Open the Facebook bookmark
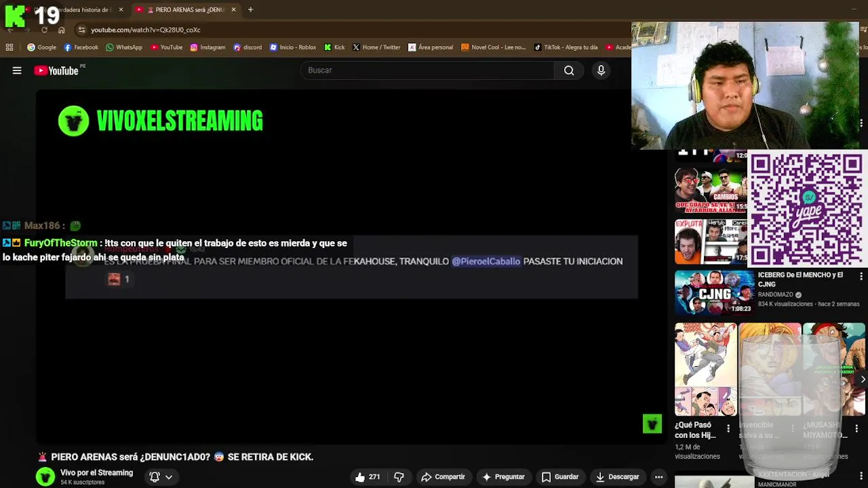Screen dimensions: 868x488 81,47
